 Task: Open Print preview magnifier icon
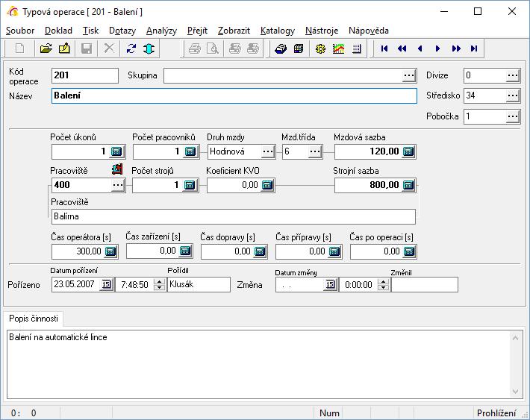[213, 48]
